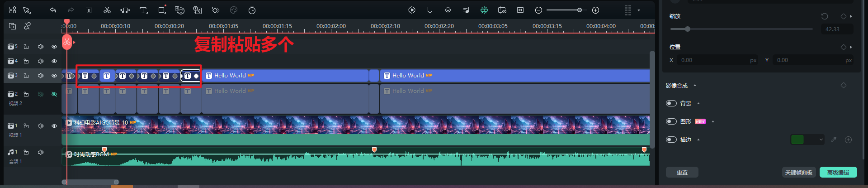868x188 pixels.
Task: Click the undo arrow in toolbar
Action: pyautogui.click(x=53, y=10)
